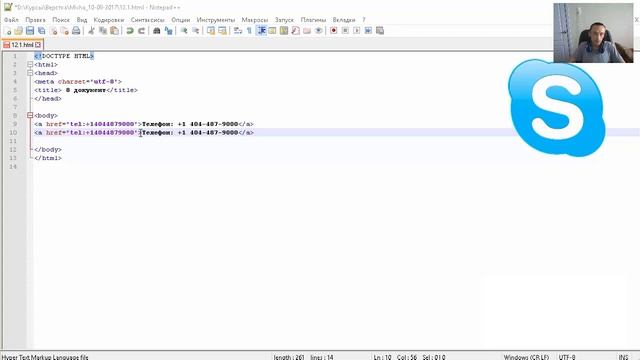The width and height of the screenshot is (640, 360).
Task: Create a new file with the New icon
Action: tap(7, 31)
